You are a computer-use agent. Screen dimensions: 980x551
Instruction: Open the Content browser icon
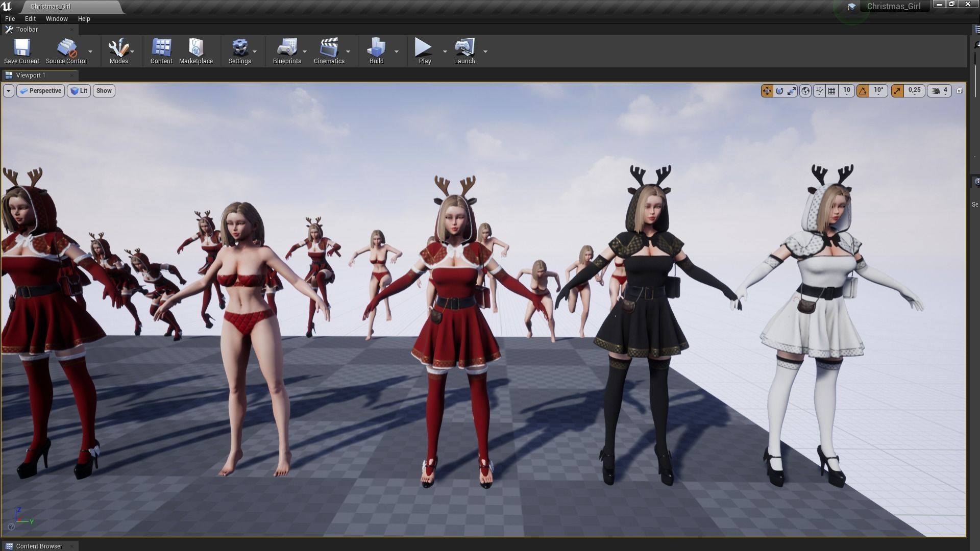(x=161, y=48)
